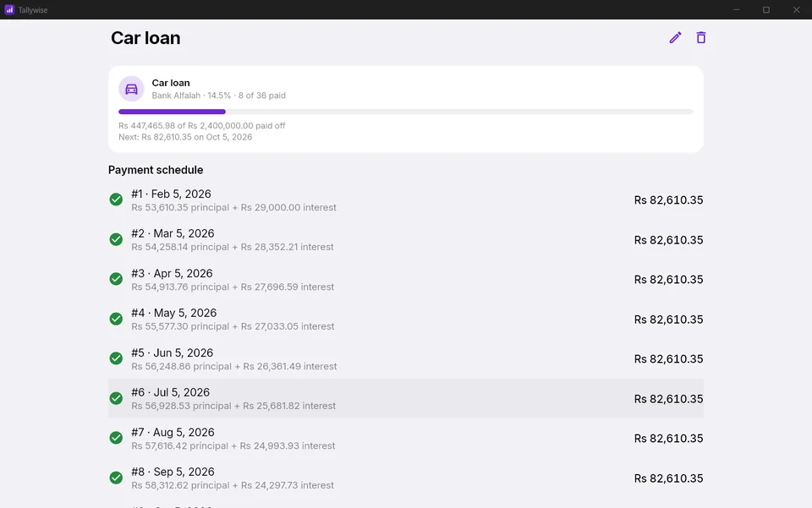Click the Rs 82,610.35 amount for payment #4
This screenshot has width=812, height=508.
(668, 320)
